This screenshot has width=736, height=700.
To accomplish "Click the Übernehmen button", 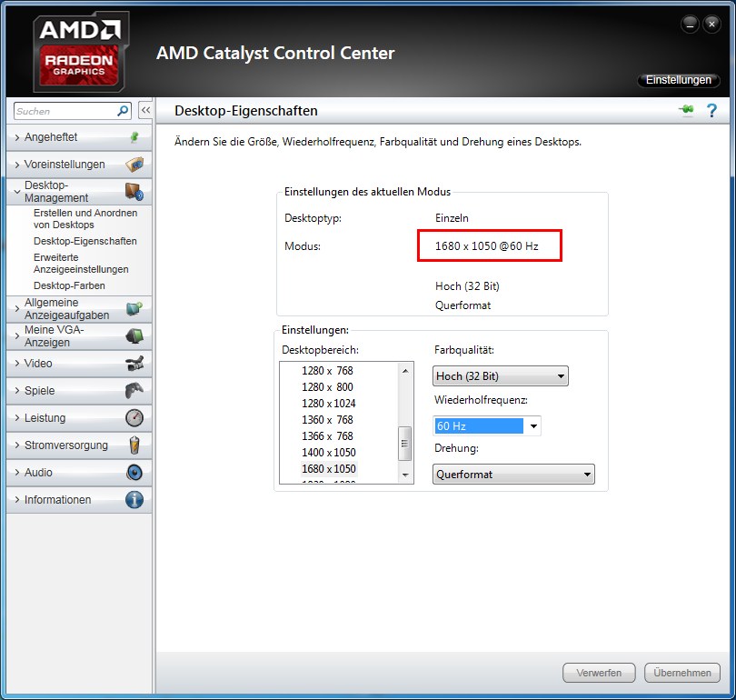I will 682,673.
